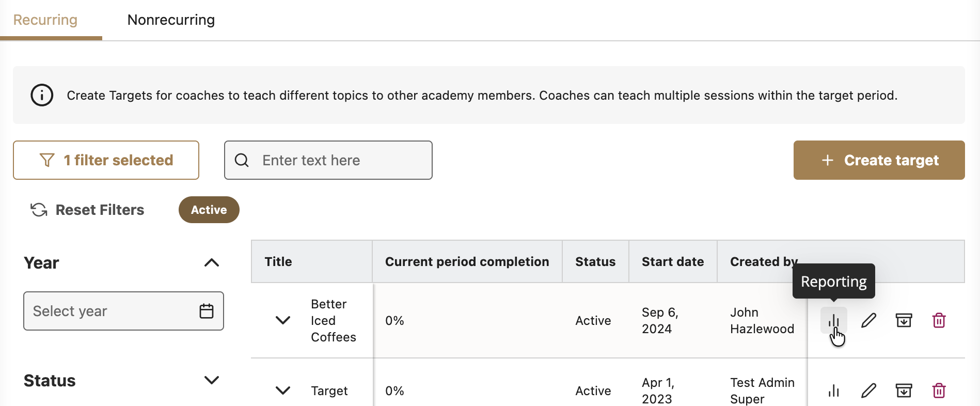Remove the Active filter chip

pos(209,210)
